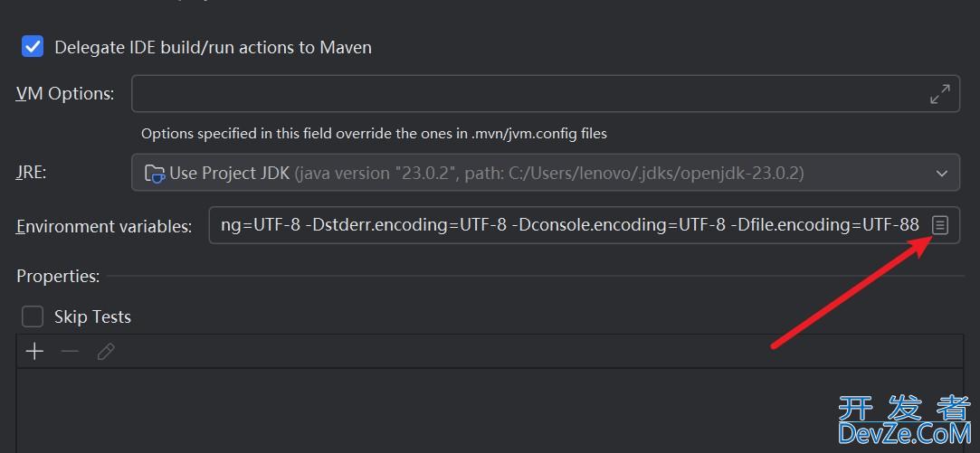Click the remove property minus icon
Screen dimensions: 980x453
70,352
